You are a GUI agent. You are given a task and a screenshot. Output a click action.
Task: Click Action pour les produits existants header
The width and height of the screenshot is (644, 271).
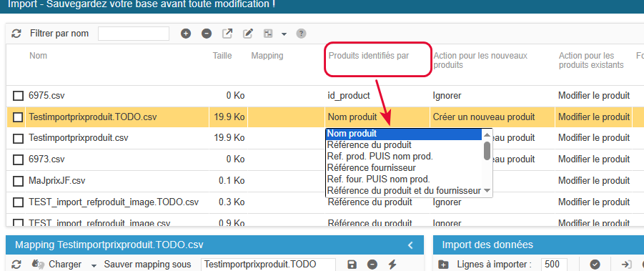pyautogui.click(x=591, y=60)
